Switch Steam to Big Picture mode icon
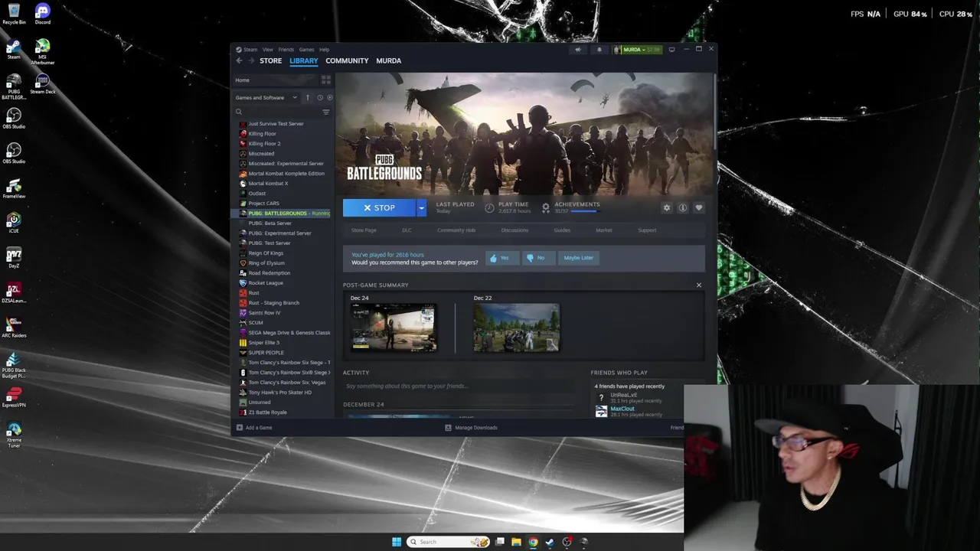This screenshot has height=551, width=980. click(671, 49)
